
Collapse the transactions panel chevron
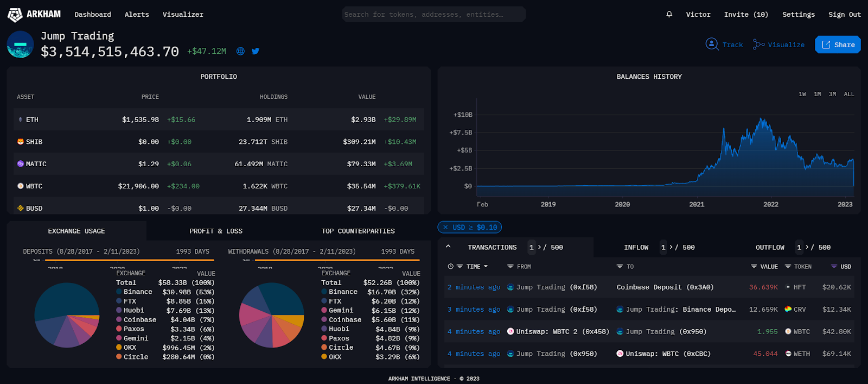(x=448, y=247)
